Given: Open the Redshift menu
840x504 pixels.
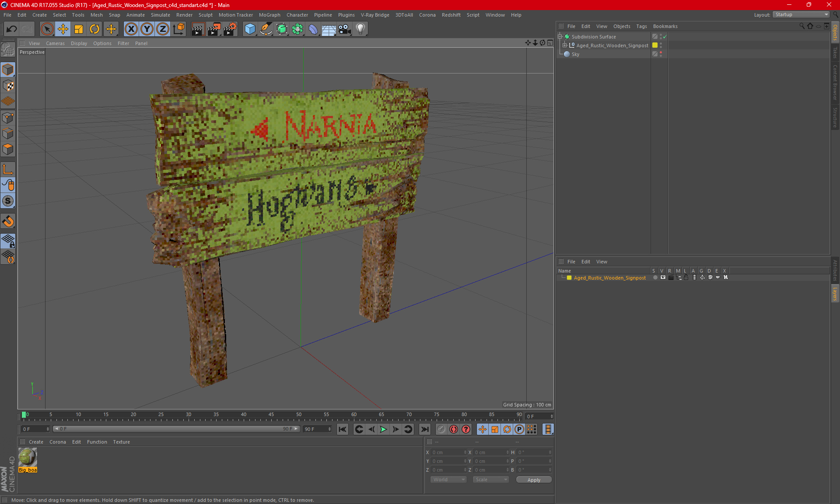Looking at the screenshot, I should click(451, 15).
